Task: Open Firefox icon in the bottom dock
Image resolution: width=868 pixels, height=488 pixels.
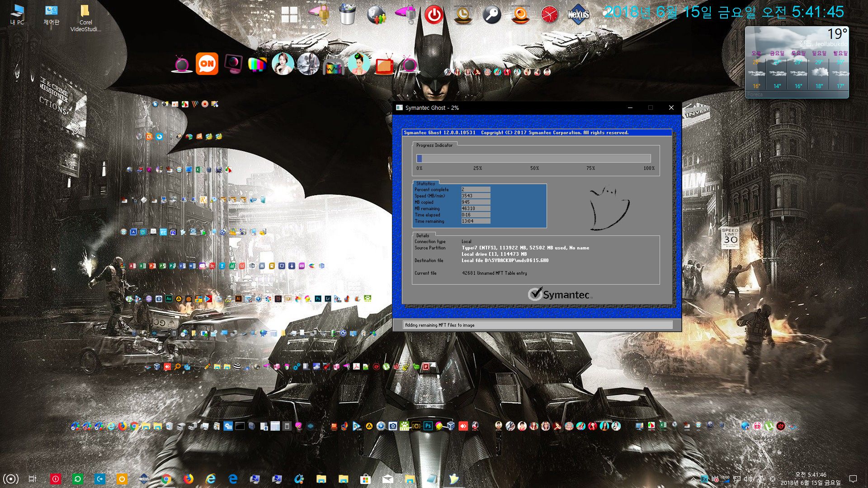Action: click(x=123, y=426)
